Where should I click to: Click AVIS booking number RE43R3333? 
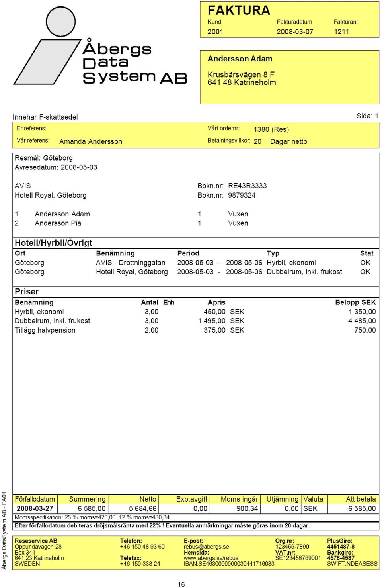(247, 186)
